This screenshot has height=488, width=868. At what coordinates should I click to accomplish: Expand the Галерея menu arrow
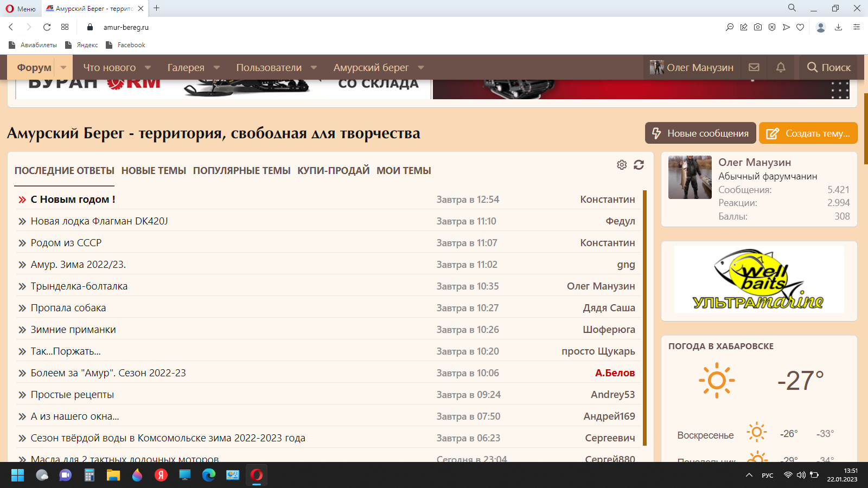click(216, 67)
